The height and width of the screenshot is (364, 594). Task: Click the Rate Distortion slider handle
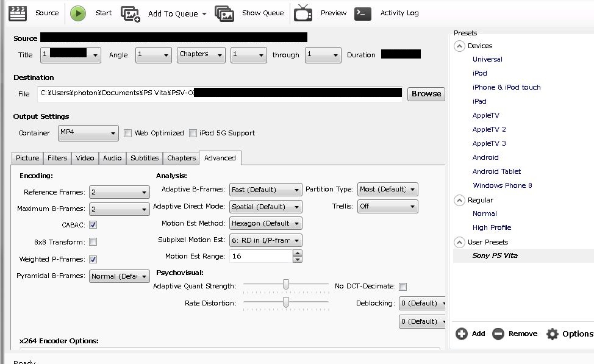[x=286, y=302]
